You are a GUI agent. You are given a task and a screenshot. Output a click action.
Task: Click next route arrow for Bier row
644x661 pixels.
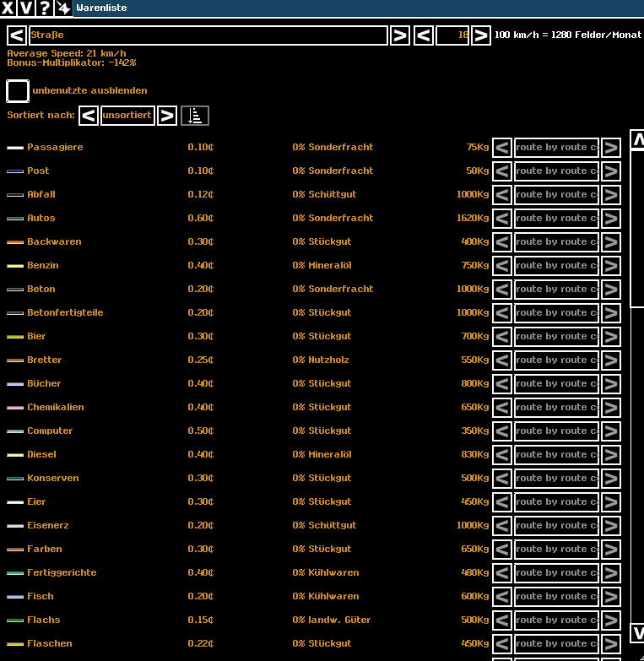(x=610, y=337)
